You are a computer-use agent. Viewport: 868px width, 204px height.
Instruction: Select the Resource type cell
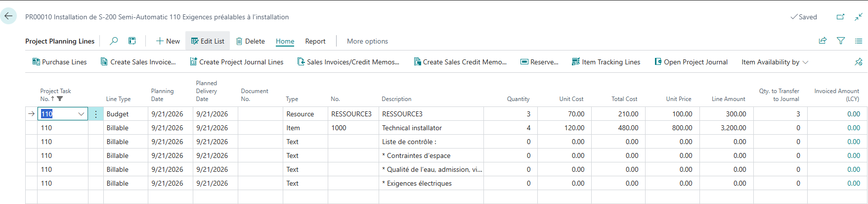tap(305, 114)
